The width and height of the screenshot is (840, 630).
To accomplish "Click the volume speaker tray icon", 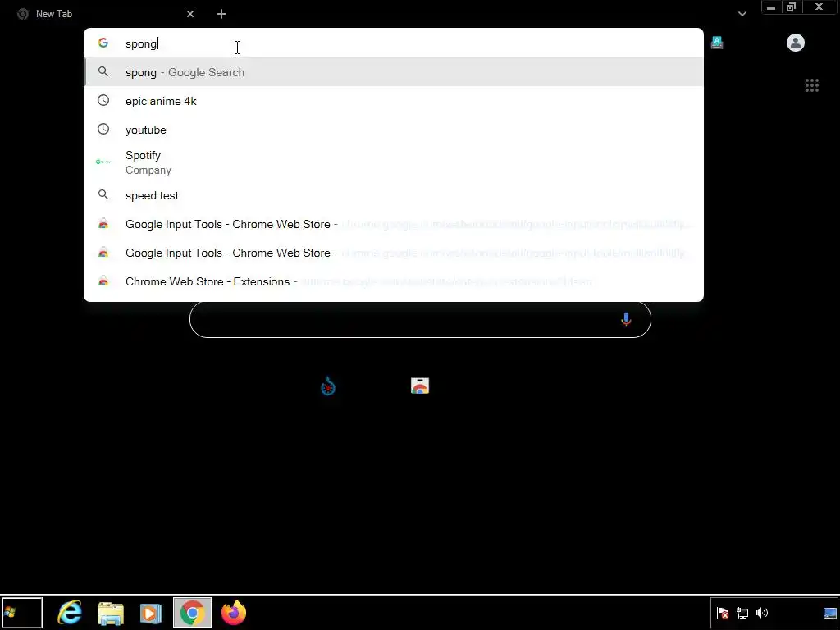I will [x=762, y=614].
